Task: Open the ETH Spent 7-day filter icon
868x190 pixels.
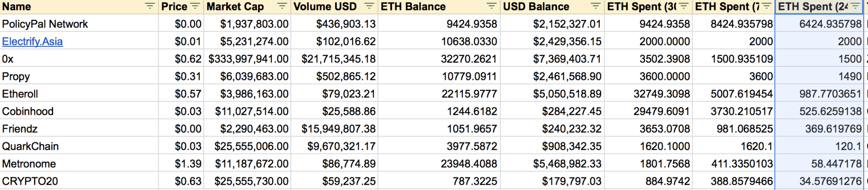Action: point(766,6)
